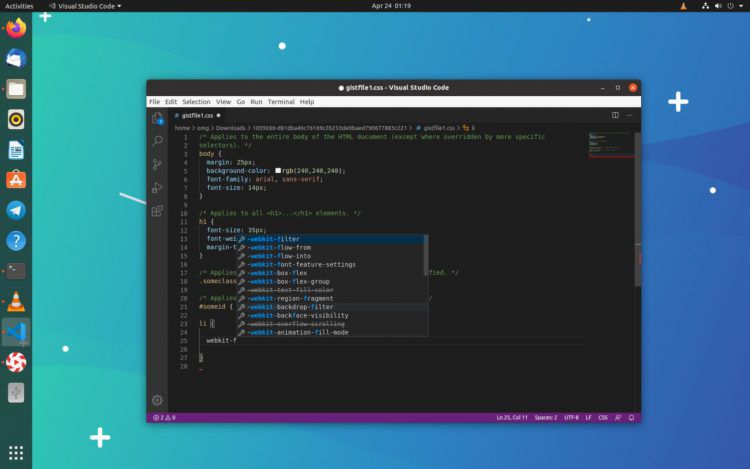750x469 pixels.
Task: Select -webkit-filter suggestion
Action: coord(330,239)
